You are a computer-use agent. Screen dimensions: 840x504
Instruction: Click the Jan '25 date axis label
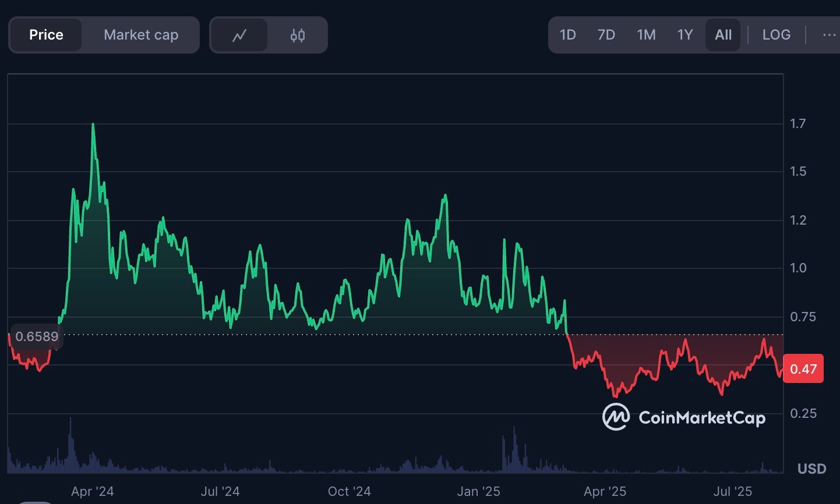tap(478, 492)
